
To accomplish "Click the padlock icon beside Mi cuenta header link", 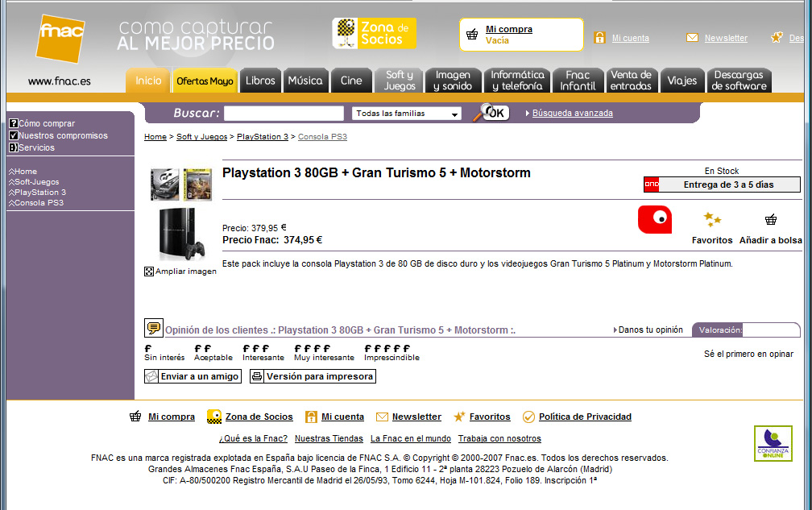I will [599, 37].
